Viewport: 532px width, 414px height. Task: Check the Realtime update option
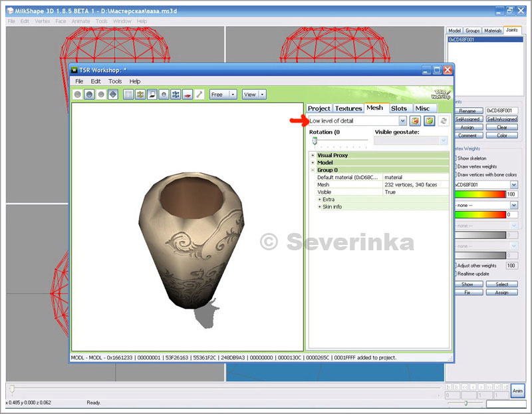pyautogui.click(x=454, y=274)
